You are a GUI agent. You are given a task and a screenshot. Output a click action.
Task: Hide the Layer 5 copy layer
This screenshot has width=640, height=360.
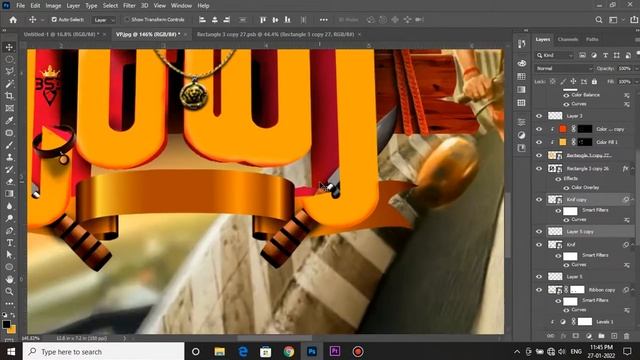click(x=539, y=231)
